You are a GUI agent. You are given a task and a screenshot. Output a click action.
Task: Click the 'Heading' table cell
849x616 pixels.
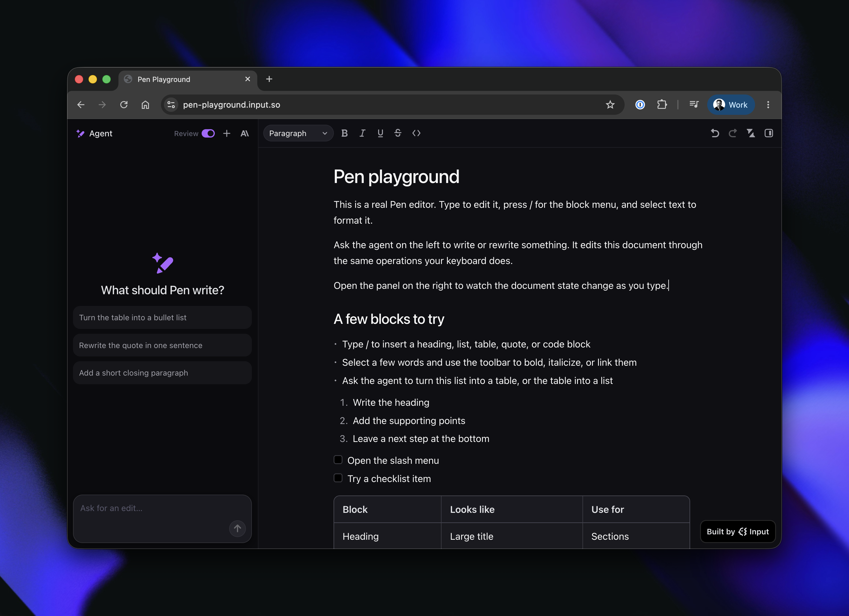(387, 536)
